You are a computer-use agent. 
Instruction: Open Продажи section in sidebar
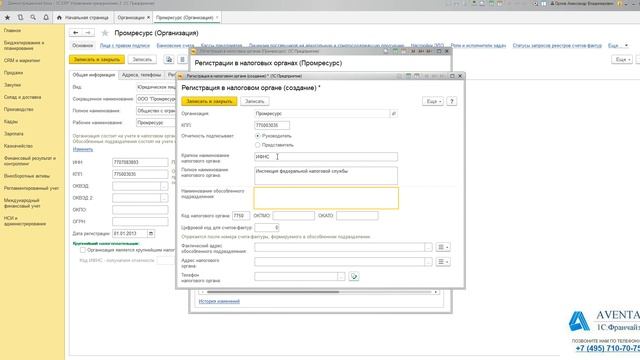tap(13, 73)
